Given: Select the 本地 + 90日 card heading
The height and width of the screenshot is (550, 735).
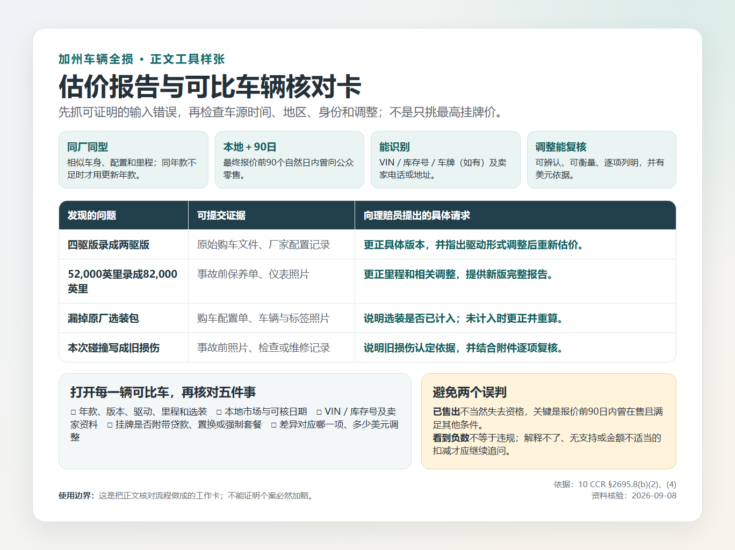Looking at the screenshot, I should (x=250, y=147).
